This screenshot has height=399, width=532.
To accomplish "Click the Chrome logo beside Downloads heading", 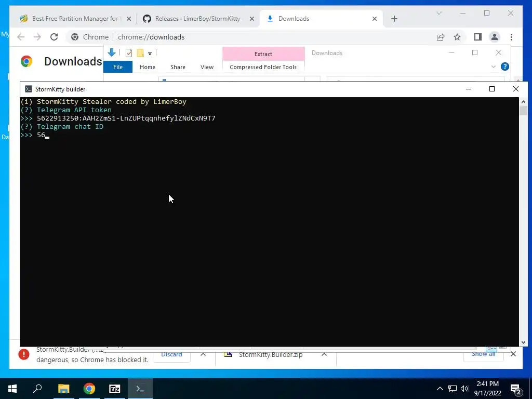I will 26,61.
